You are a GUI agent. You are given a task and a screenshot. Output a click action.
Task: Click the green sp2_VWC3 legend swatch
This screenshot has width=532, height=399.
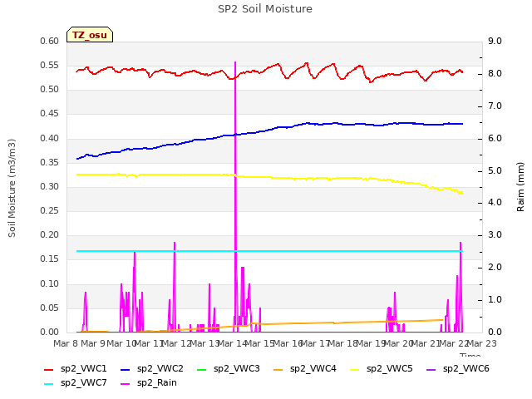click(x=201, y=370)
